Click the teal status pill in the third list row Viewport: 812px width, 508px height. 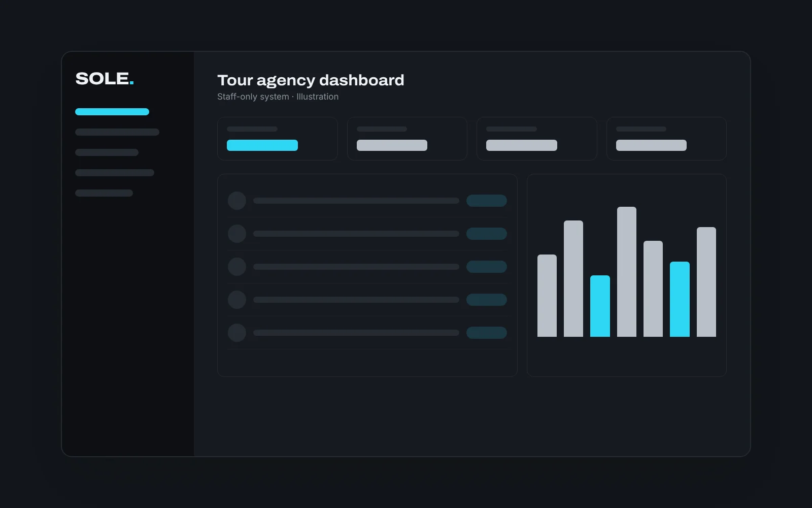[487, 267]
